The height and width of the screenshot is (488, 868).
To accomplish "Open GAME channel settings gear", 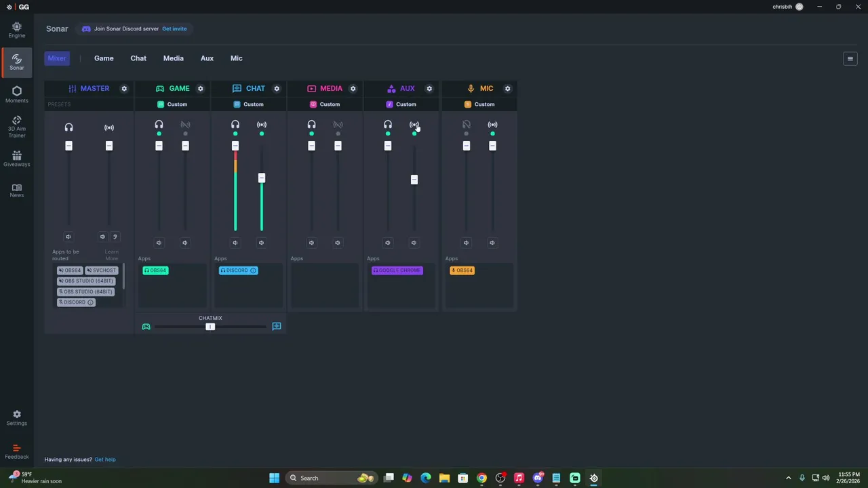I will point(200,89).
